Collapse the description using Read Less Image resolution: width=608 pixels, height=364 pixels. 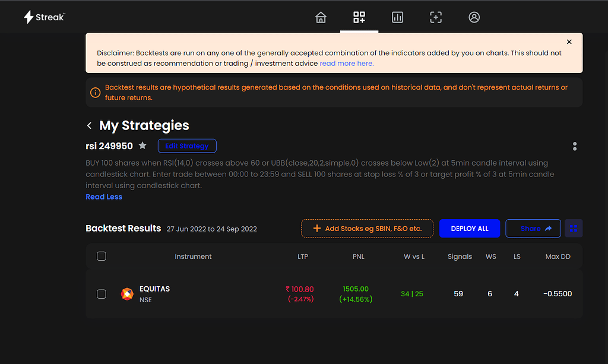point(104,197)
